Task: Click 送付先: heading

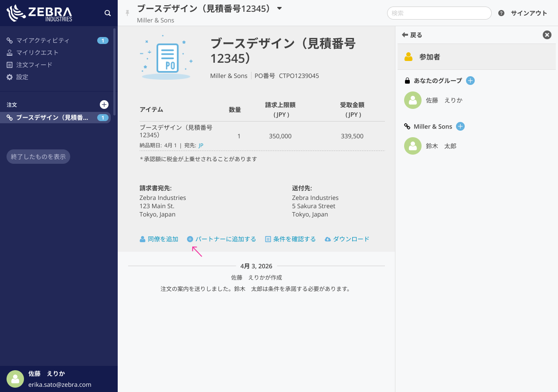Action: click(x=302, y=188)
